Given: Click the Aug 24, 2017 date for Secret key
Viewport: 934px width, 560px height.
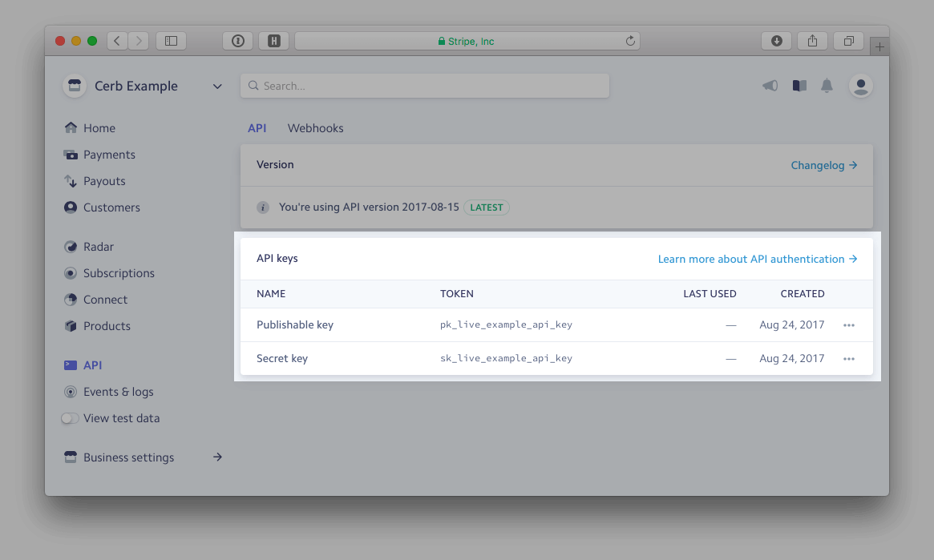Looking at the screenshot, I should tap(791, 358).
